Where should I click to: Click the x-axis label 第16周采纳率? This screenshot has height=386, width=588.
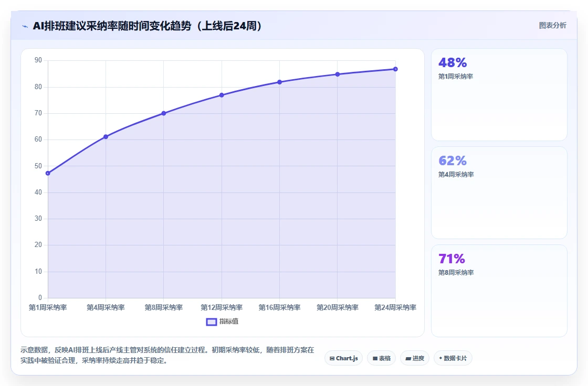[279, 308]
